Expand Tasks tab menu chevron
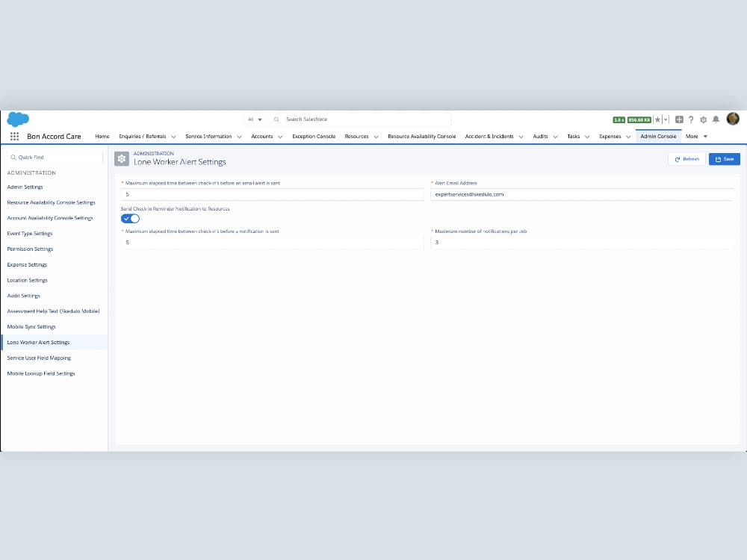 tap(587, 137)
